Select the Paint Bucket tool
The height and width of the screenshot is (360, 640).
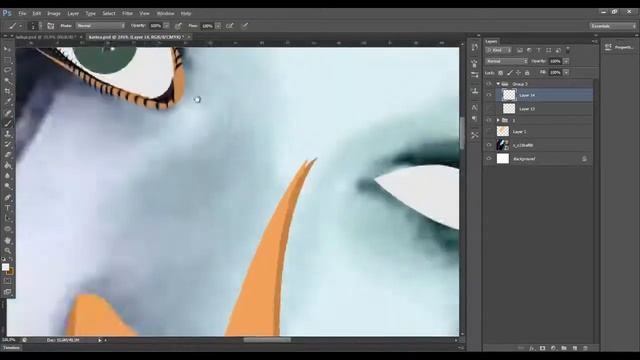tap(7, 166)
